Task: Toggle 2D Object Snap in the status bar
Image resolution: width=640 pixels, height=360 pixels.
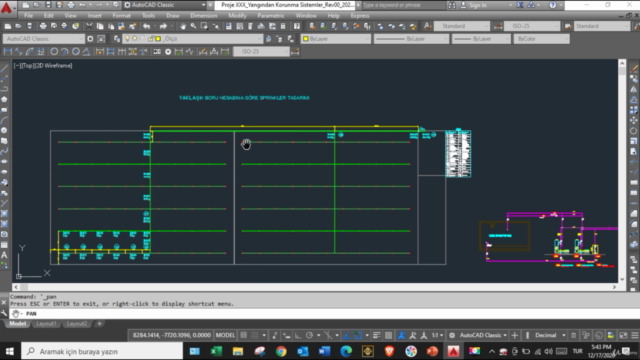Action: (x=358, y=335)
